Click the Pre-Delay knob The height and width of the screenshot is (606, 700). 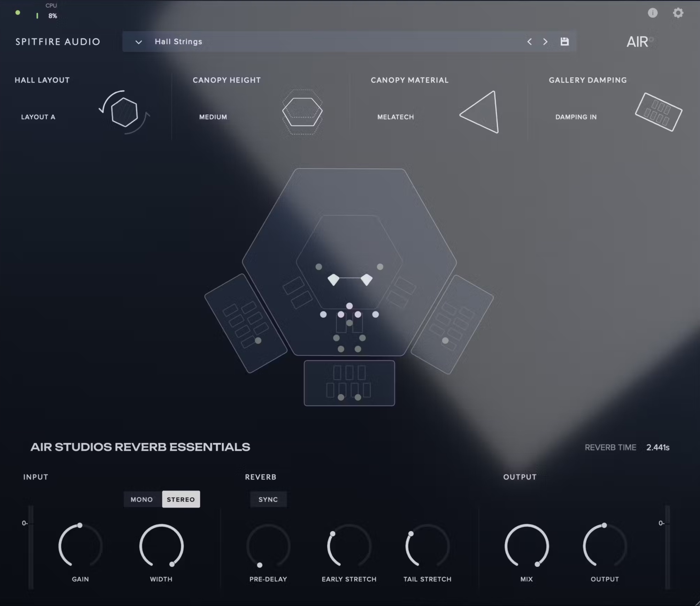tap(268, 546)
